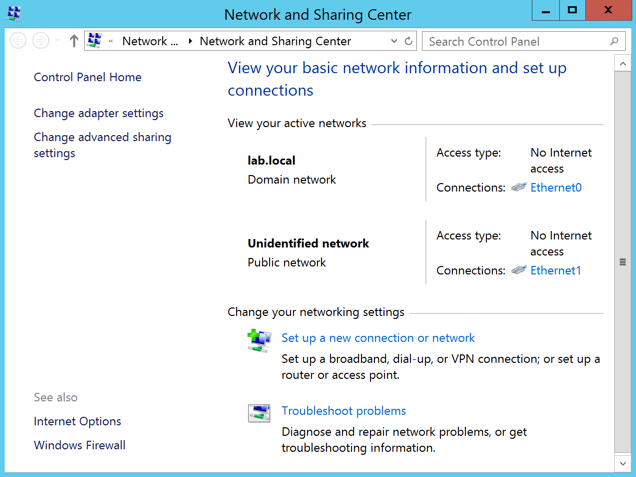This screenshot has width=636, height=477.
Task: Click the vertical scrollbar down arrow
Action: (x=623, y=464)
